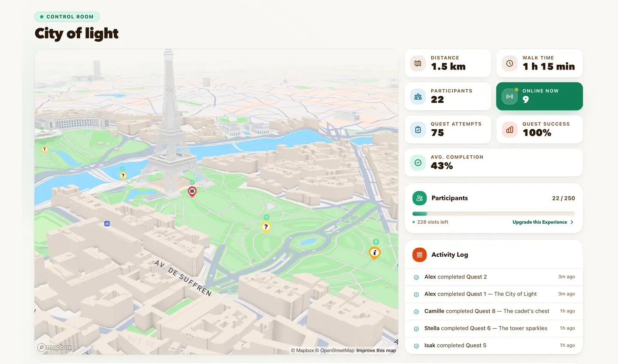Image resolution: width=618 pixels, height=364 pixels.
Task: Click the participants capacity progress bar
Action: click(494, 214)
